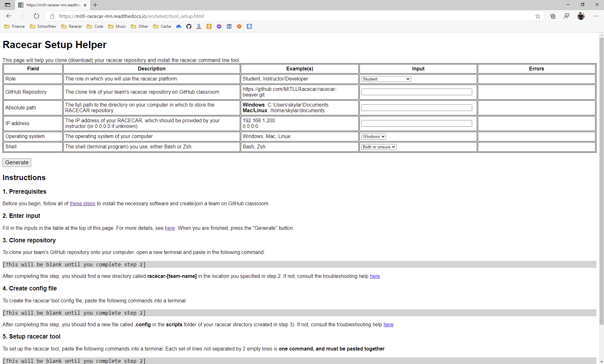View site security lock information
604x364 pixels.
[x=52, y=16]
